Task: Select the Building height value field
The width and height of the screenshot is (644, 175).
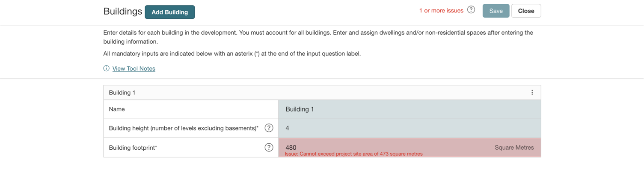Action: pos(409,128)
